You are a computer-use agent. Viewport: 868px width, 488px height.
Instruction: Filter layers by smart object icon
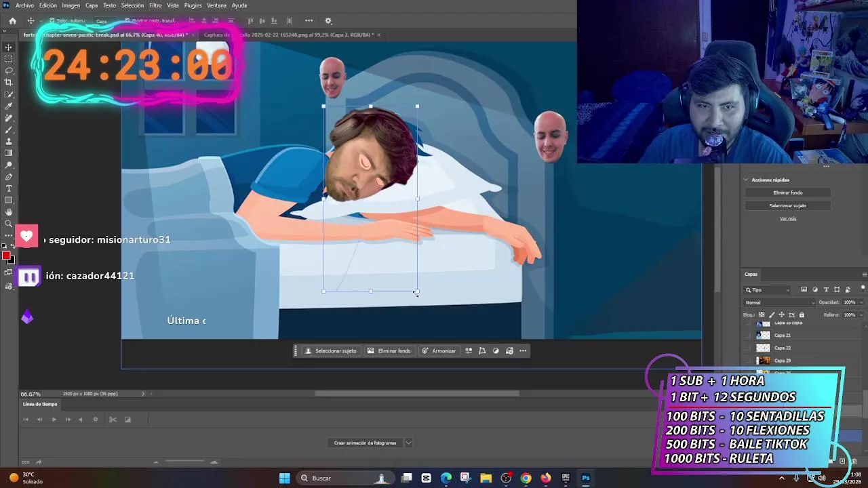tap(848, 290)
